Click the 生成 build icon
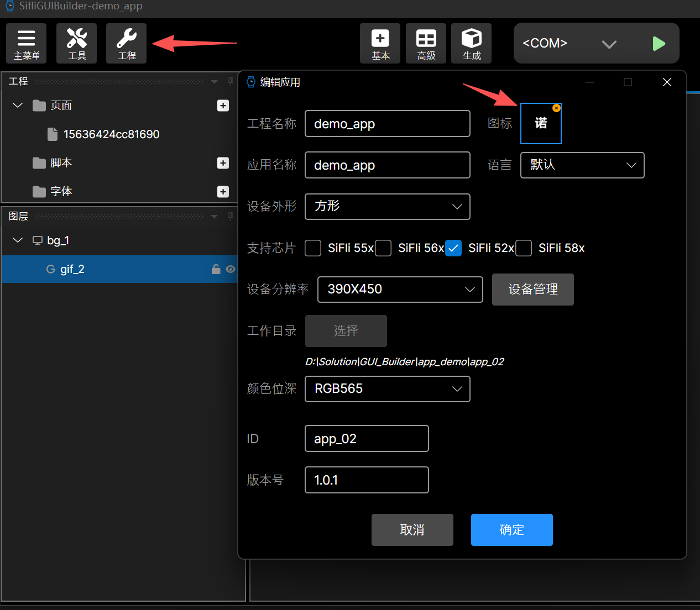This screenshot has height=610, width=700. [471, 43]
